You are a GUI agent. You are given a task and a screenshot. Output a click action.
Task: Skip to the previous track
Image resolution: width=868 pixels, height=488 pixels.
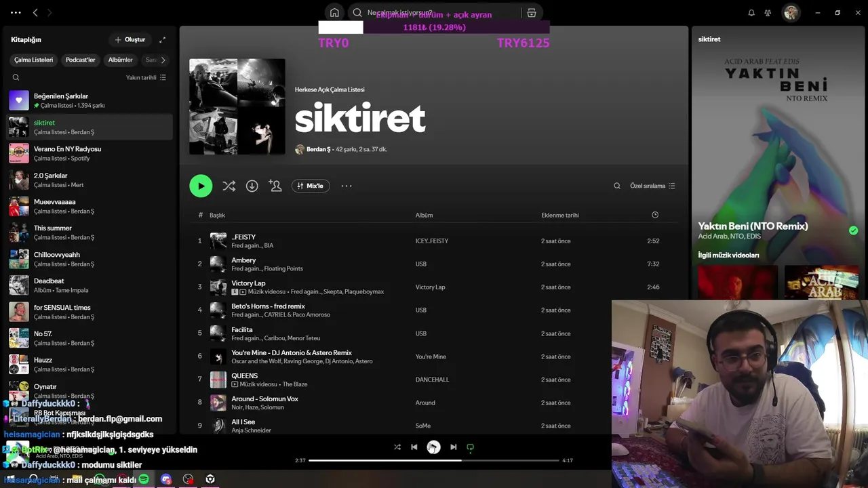click(414, 447)
